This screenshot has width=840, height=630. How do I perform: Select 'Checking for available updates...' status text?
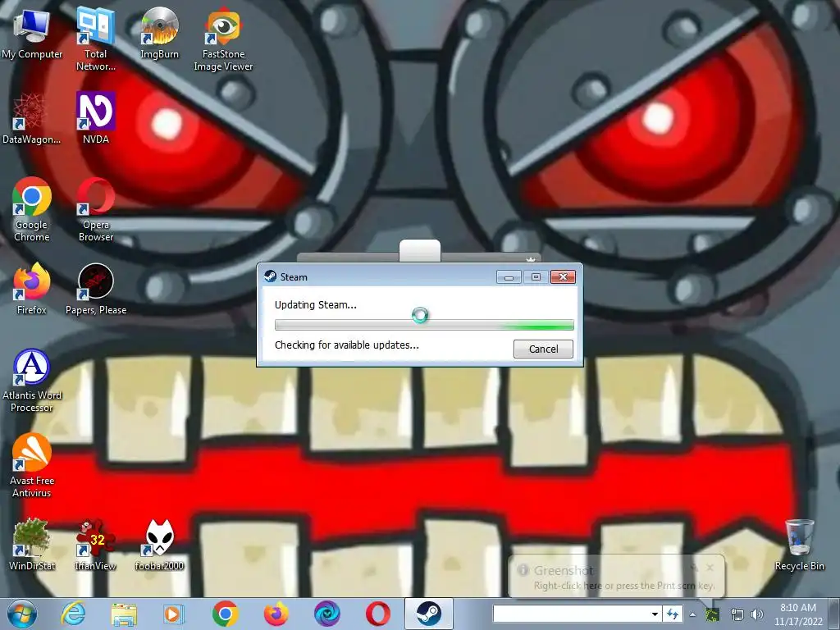347,345
